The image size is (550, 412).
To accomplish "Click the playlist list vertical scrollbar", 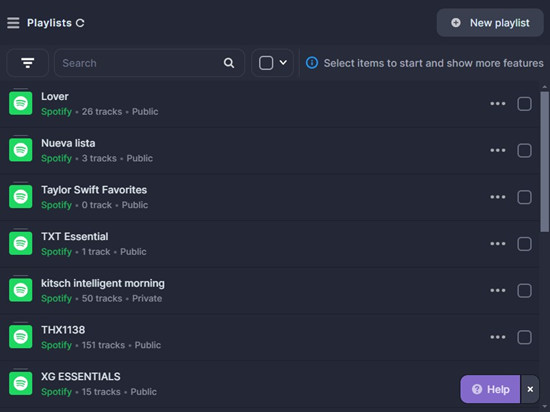I will (x=544, y=161).
